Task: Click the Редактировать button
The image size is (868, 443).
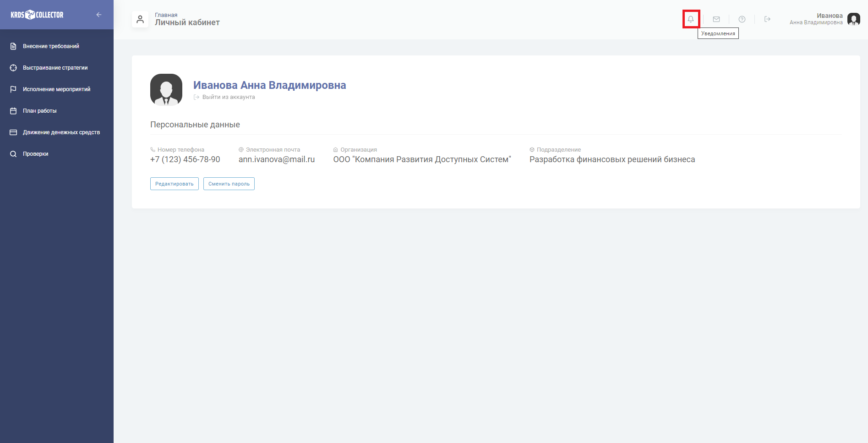Action: [175, 184]
